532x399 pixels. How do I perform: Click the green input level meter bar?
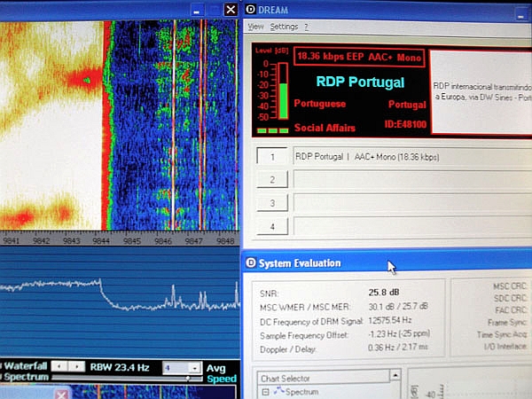(x=283, y=101)
